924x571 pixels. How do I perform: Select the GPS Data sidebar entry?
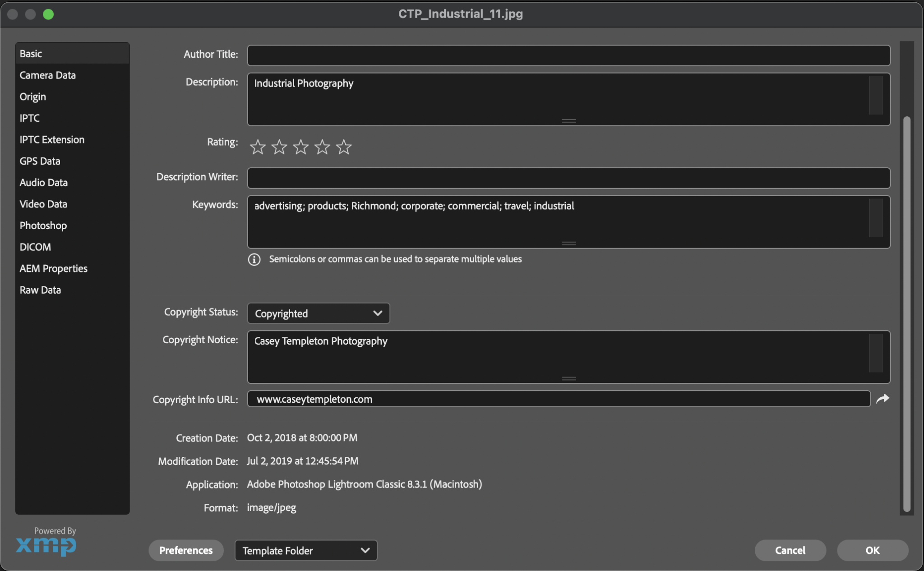[40, 161]
